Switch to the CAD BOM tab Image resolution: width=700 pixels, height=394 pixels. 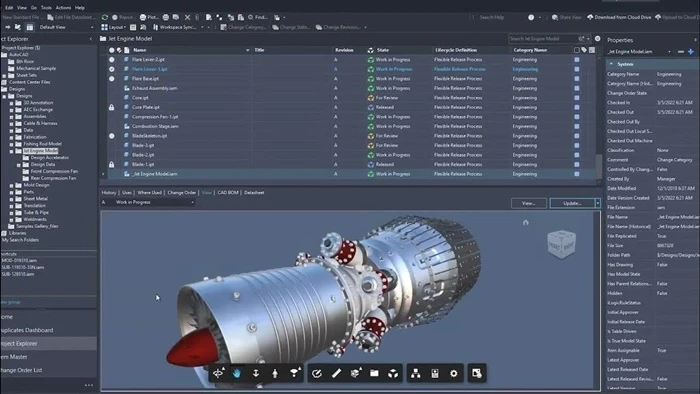point(228,193)
